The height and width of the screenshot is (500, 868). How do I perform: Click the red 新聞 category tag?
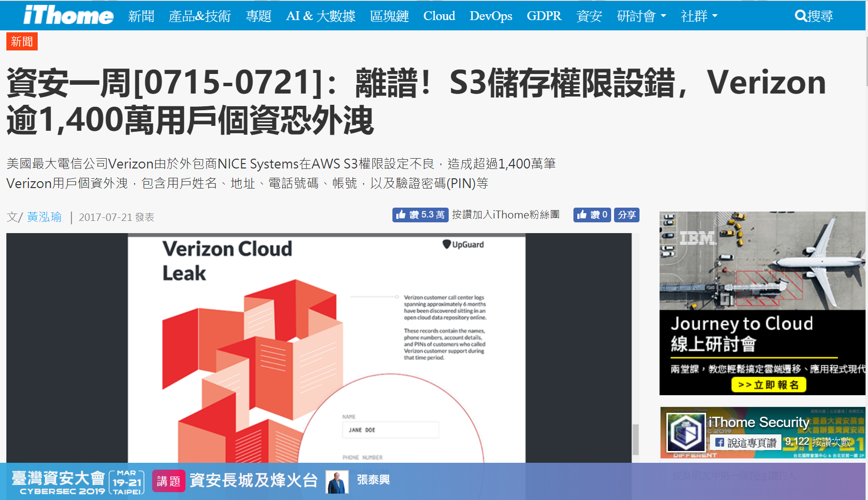click(x=22, y=42)
